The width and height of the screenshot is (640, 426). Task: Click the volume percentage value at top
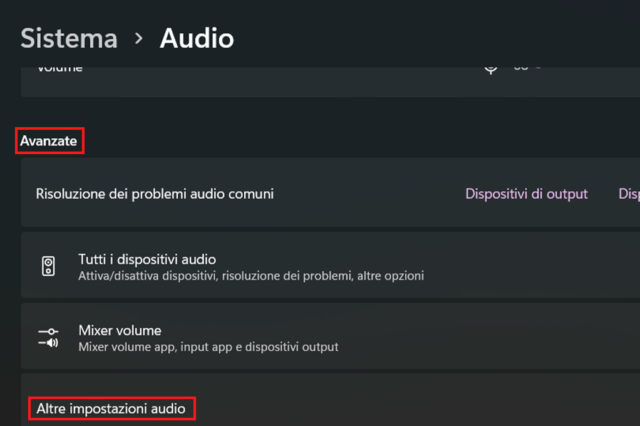click(520, 68)
